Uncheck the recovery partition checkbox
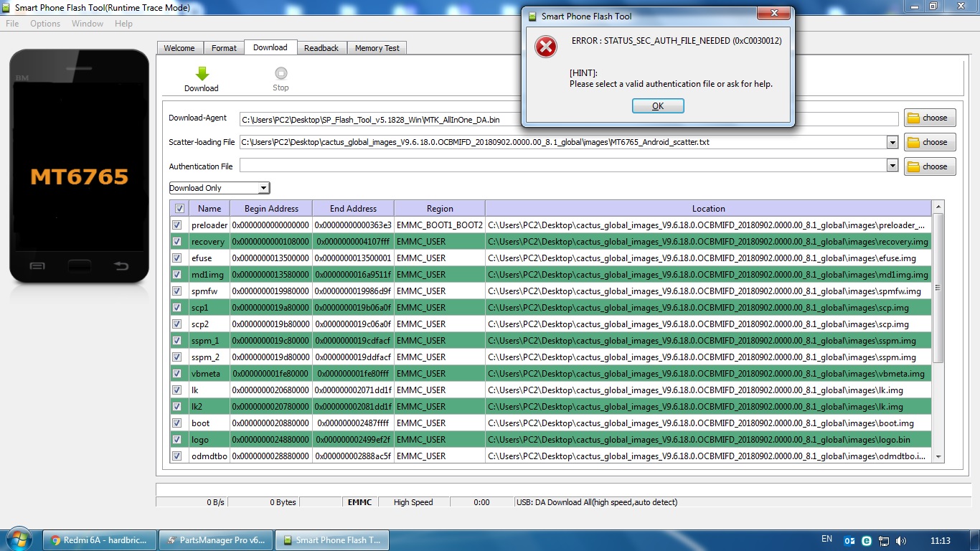The height and width of the screenshot is (551, 980). [x=176, y=242]
